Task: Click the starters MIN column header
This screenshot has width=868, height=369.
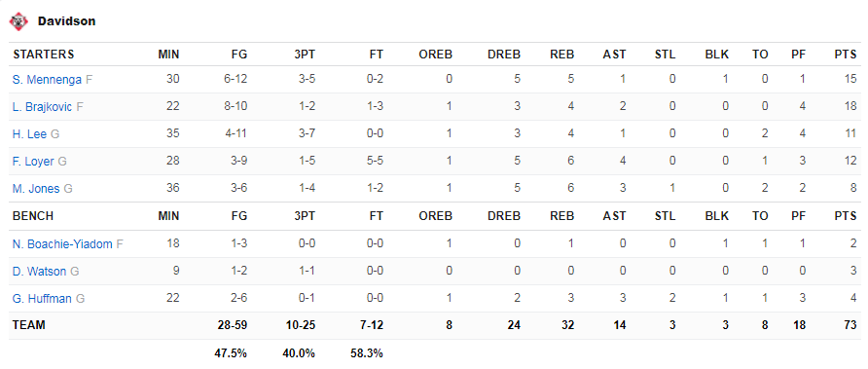Action: tap(169, 55)
